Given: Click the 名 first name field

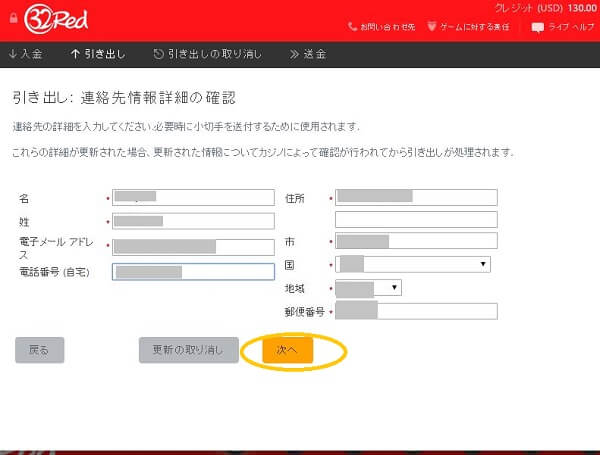Looking at the screenshot, I should (x=192, y=198).
